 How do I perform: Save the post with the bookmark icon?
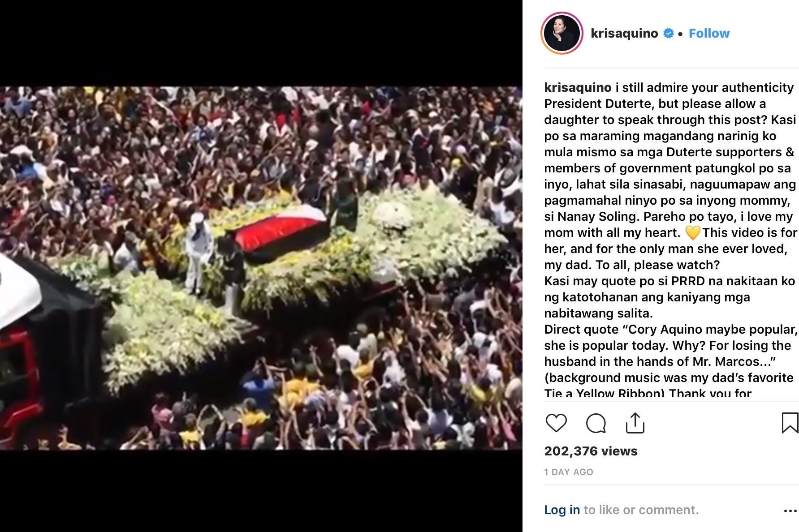pyautogui.click(x=790, y=423)
